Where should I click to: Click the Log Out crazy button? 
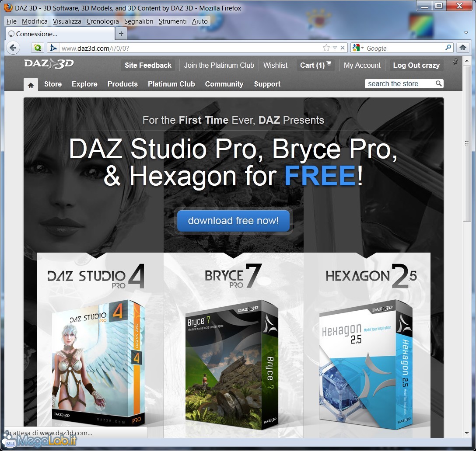point(416,65)
